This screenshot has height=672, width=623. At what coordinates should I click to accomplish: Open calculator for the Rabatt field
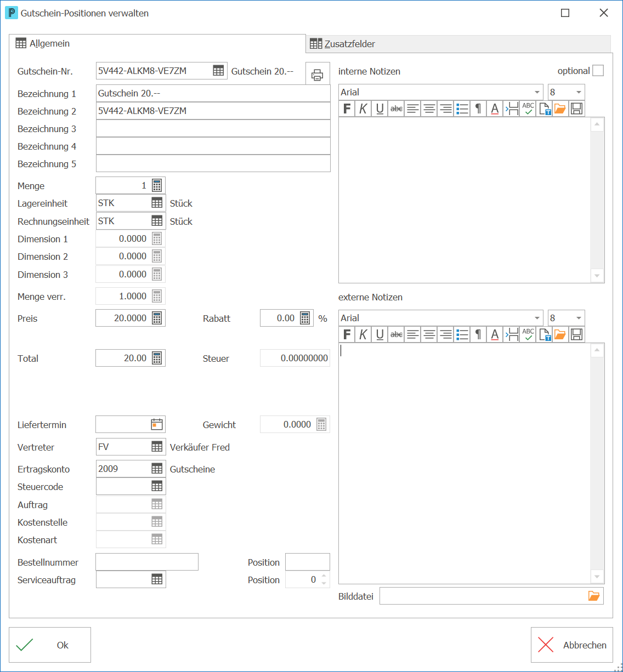pos(305,318)
